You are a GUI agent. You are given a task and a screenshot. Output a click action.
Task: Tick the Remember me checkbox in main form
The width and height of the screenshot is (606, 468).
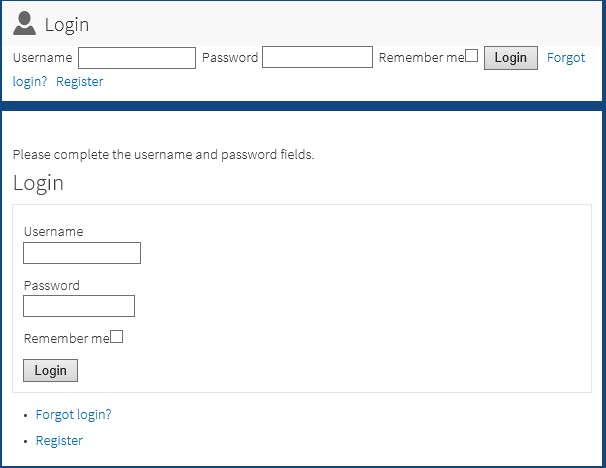(116, 337)
